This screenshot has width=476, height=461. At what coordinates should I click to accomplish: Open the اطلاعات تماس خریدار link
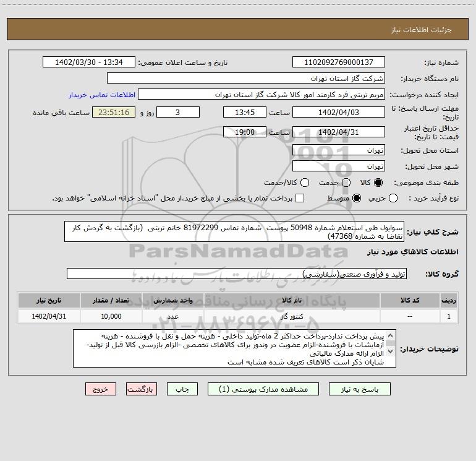tap(102, 95)
